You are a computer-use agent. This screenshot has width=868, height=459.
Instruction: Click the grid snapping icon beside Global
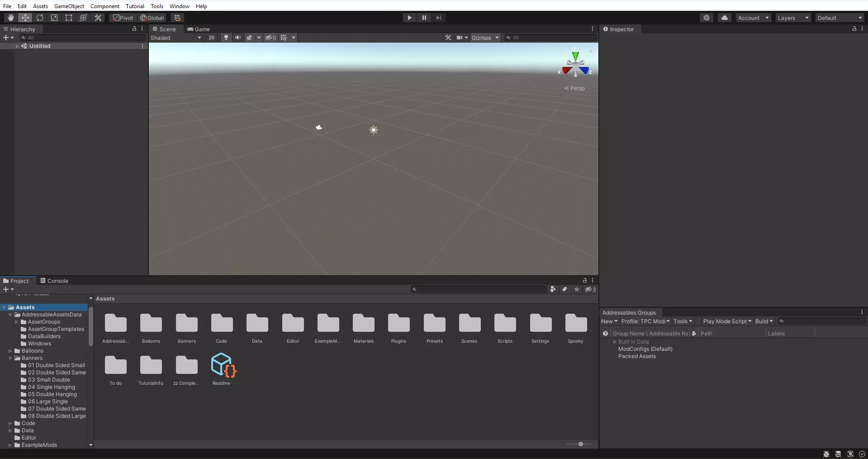(177, 18)
